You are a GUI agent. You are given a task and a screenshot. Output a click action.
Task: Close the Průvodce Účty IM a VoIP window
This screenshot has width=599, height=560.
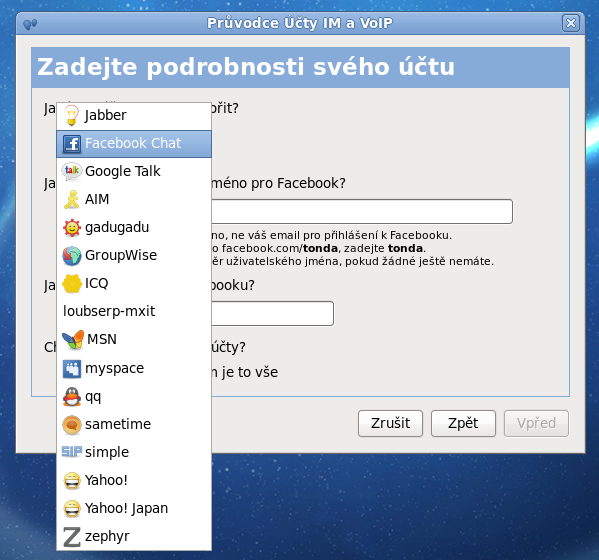[571, 23]
